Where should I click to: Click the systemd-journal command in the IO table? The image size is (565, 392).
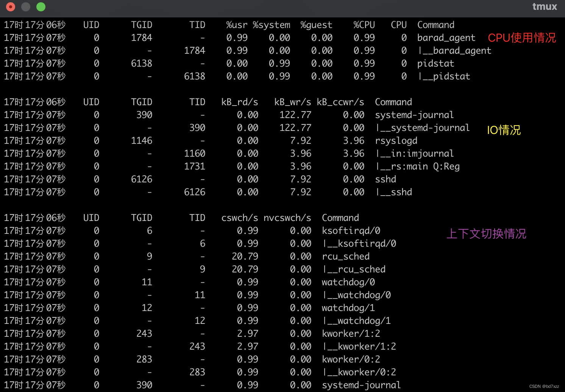[414, 115]
